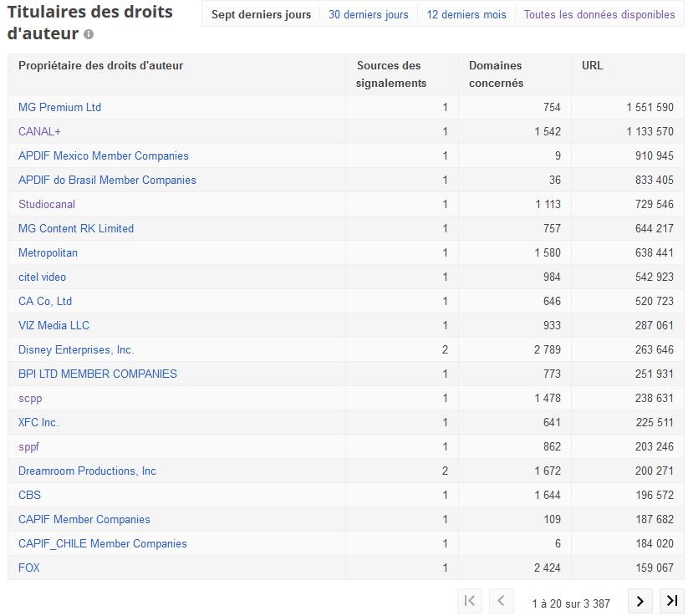Open BPI LTD MEMBER COMPANIES link
688x616 pixels.
[x=98, y=374]
